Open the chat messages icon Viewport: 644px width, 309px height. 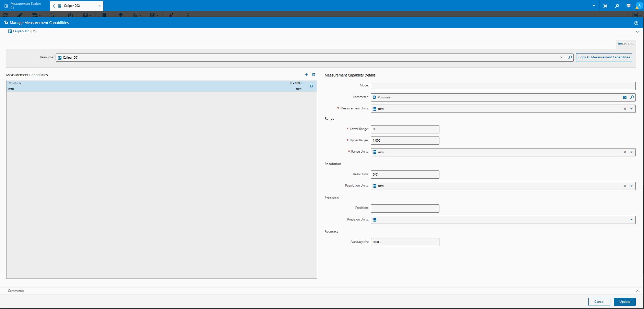click(x=628, y=5)
